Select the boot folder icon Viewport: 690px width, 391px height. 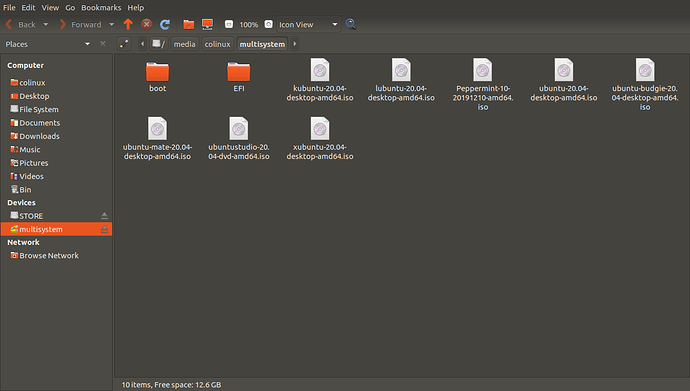click(158, 72)
